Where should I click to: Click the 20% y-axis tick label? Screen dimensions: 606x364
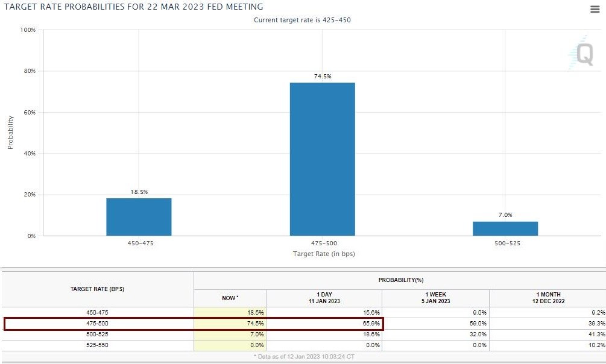30,195
